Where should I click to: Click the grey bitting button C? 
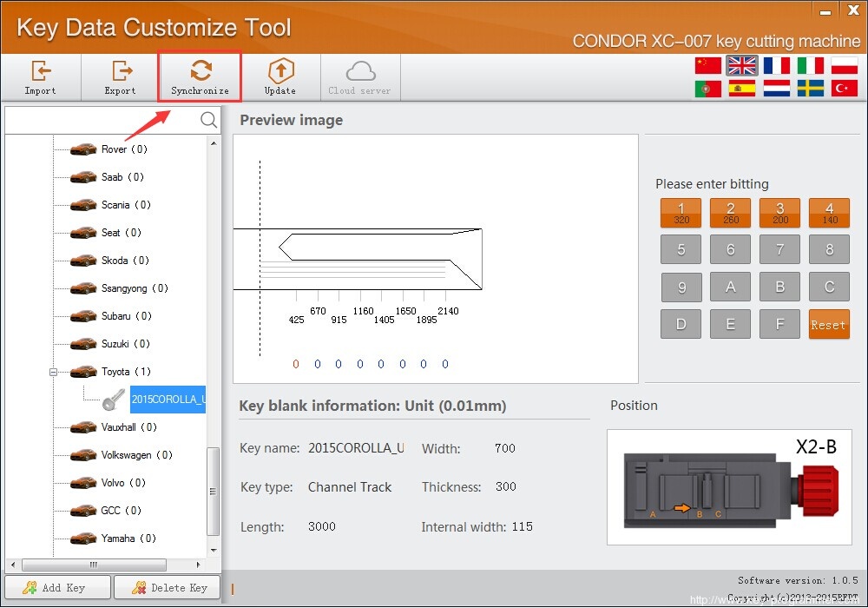(829, 287)
